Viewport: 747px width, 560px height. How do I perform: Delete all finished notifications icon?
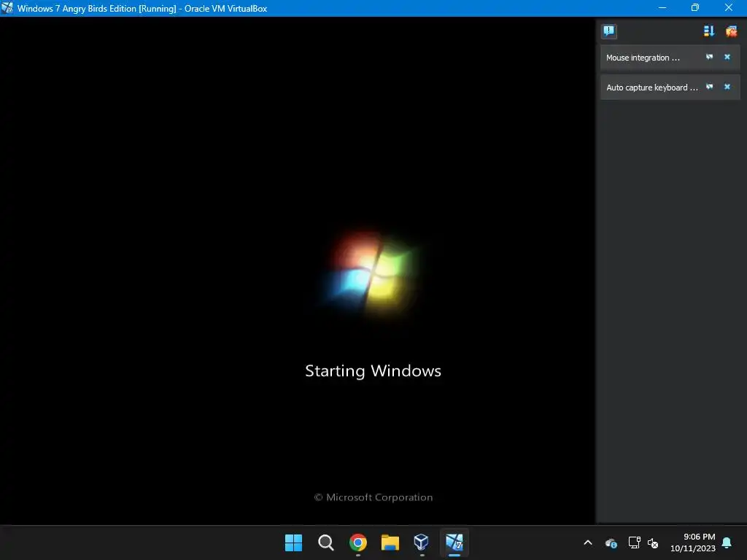(x=731, y=31)
